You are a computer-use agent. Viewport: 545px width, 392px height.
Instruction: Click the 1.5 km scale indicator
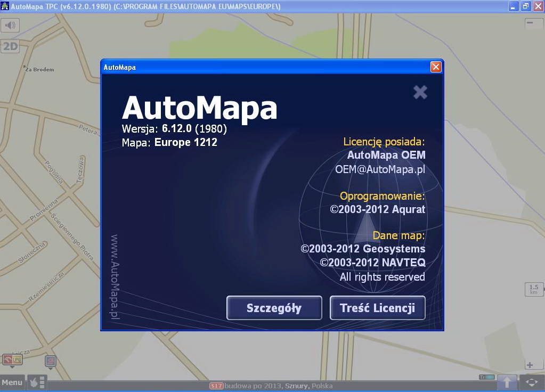click(533, 289)
